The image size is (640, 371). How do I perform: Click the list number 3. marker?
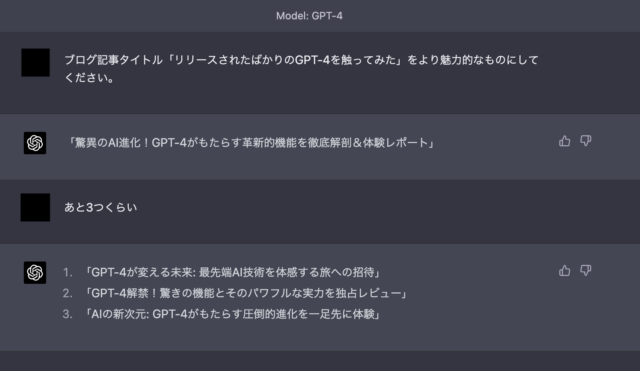tap(68, 314)
